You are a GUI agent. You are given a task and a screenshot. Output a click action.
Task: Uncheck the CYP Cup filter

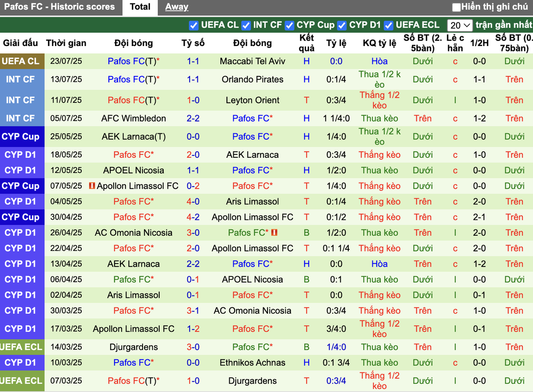[x=290, y=25]
